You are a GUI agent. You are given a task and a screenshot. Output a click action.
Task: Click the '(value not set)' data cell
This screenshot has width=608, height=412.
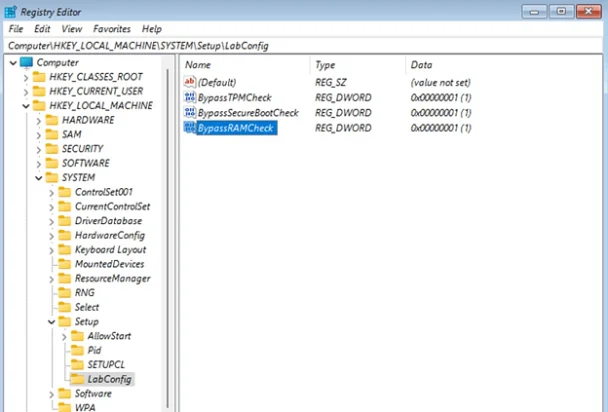[440, 83]
